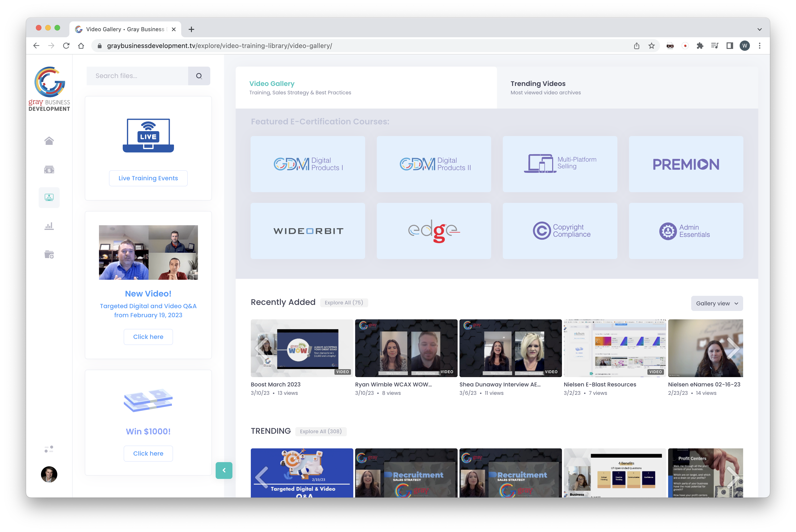Click 'Click here' under Win $1000
The height and width of the screenshot is (532, 796).
[148, 454]
